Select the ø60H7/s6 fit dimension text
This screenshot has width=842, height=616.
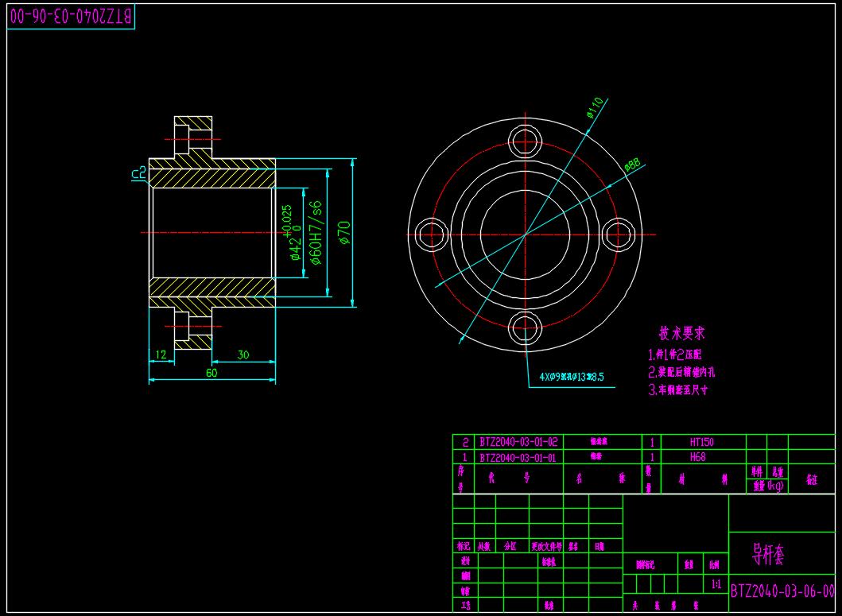[x=315, y=232]
